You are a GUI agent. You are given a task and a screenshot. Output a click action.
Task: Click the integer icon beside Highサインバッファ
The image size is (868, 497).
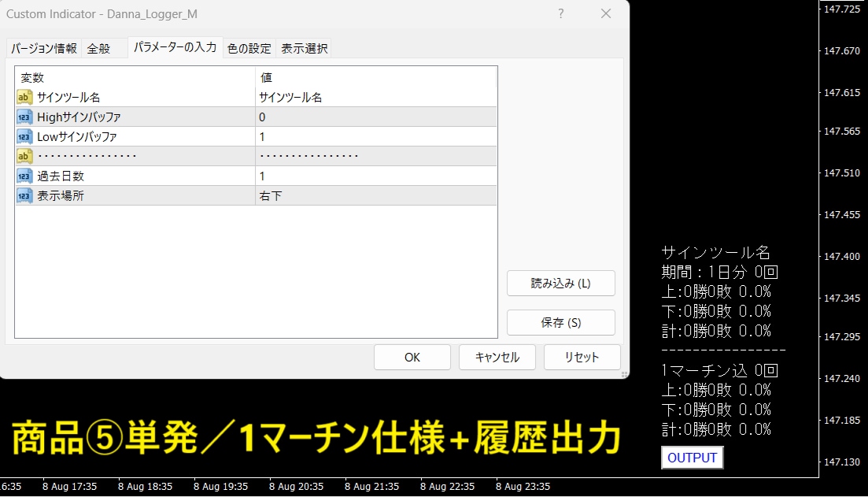pyautogui.click(x=24, y=117)
